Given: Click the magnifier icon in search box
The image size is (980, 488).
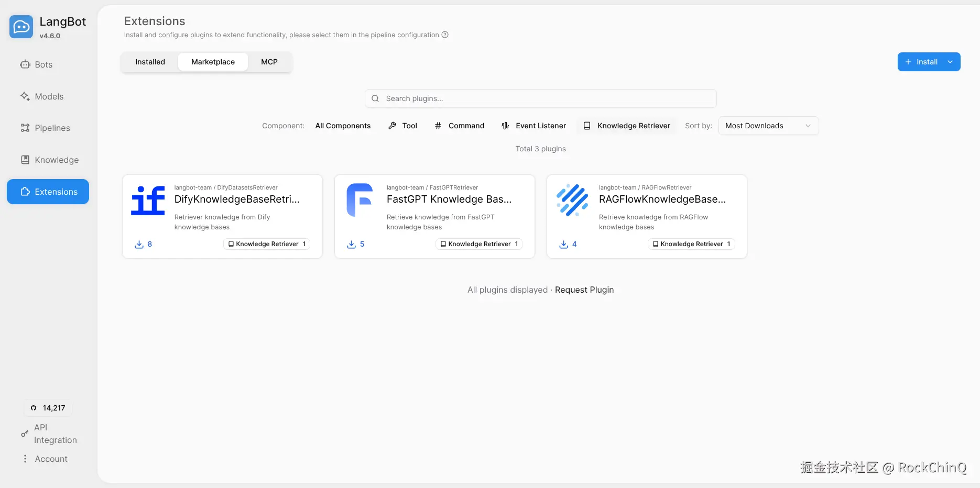Looking at the screenshot, I should (x=375, y=98).
